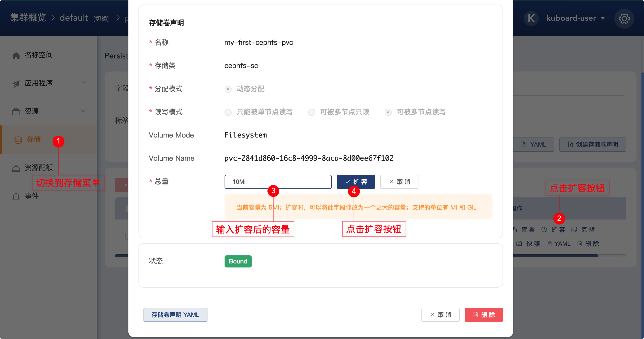Select the 只能被单节点读写 radio option
Image resolution: width=644 pixels, height=339 pixels.
click(x=228, y=112)
